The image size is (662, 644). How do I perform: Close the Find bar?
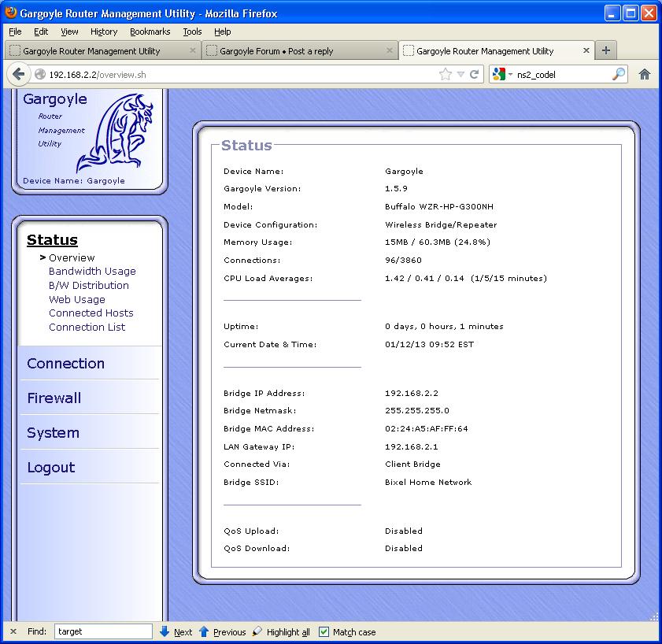click(13, 631)
